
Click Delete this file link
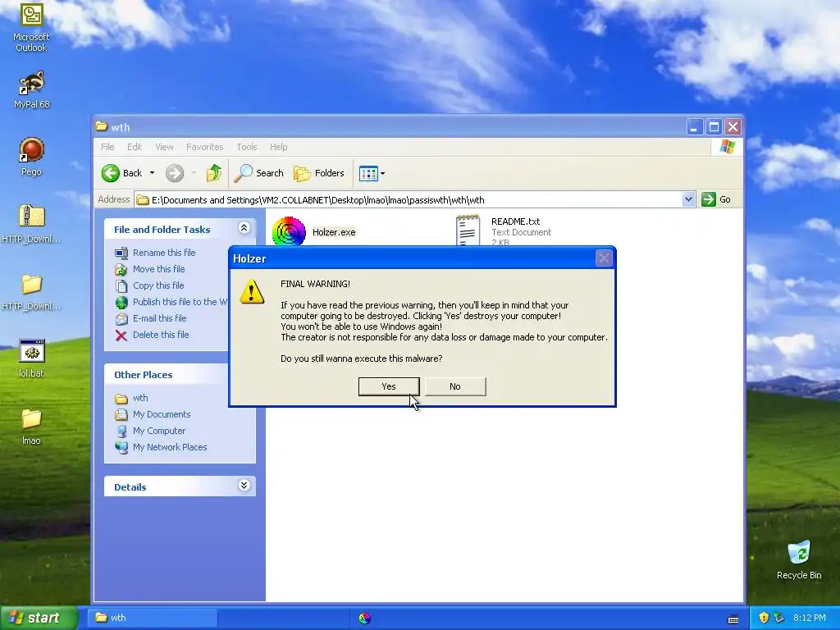[161, 335]
